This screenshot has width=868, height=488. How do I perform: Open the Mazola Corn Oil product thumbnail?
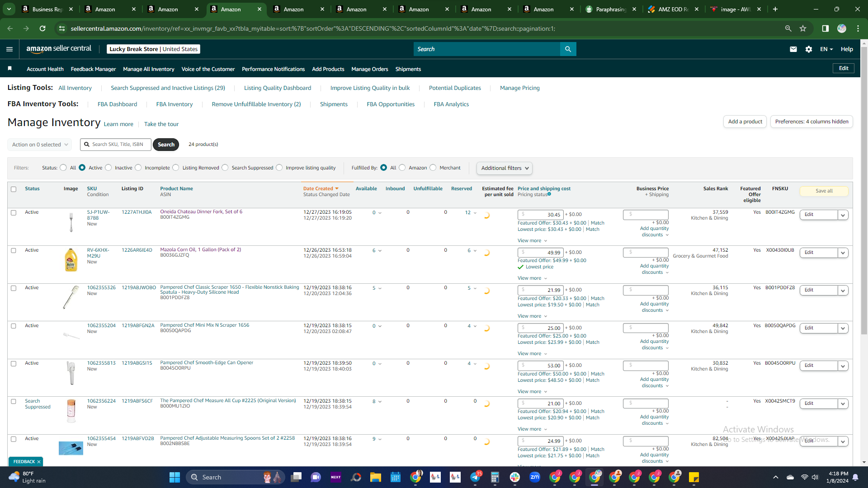71,260
